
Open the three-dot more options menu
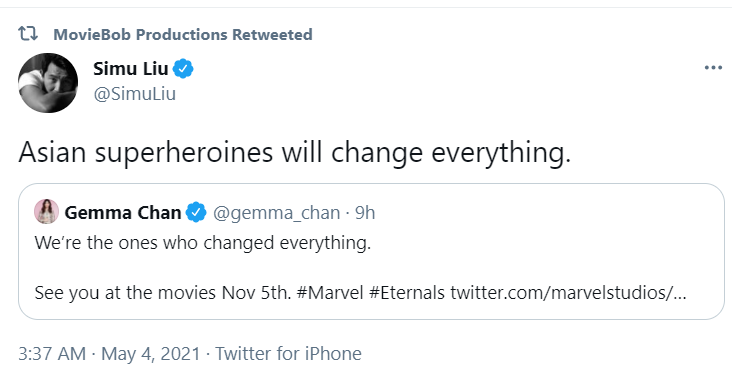click(713, 68)
